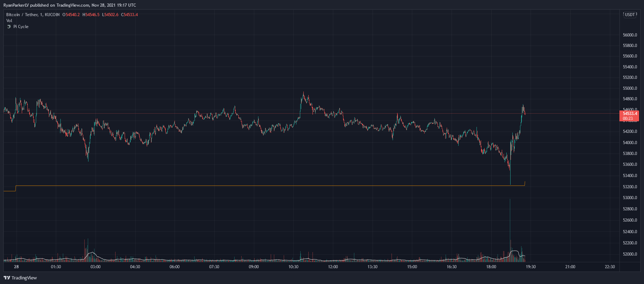Click the 22:30 time axis label

point(610,267)
